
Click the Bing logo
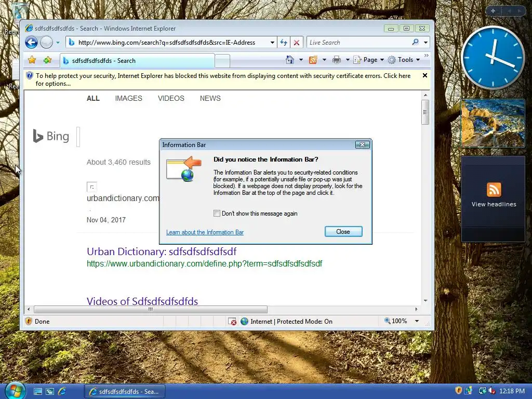click(x=51, y=136)
